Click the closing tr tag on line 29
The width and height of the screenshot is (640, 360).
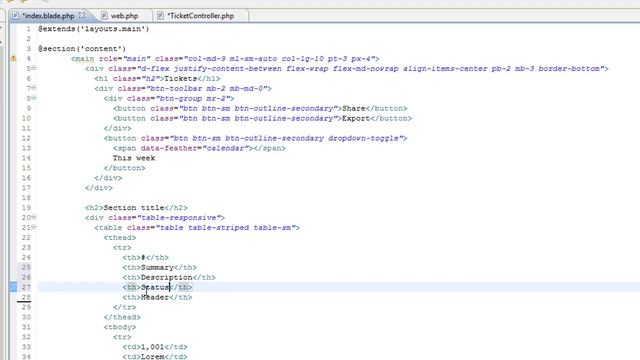point(124,307)
